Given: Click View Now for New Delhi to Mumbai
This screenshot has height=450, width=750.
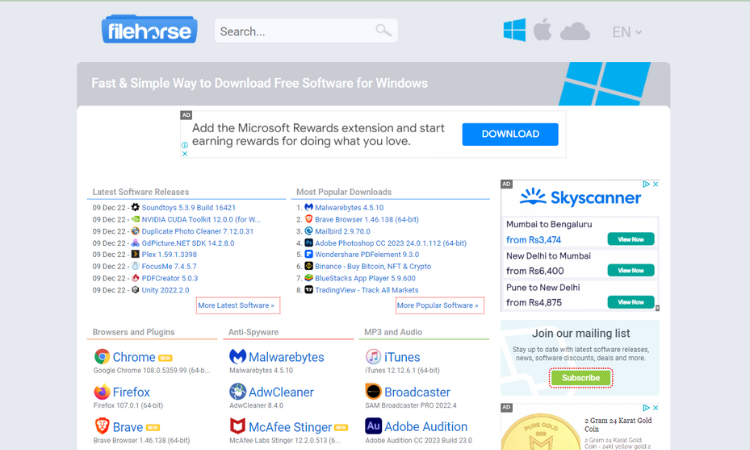Looking at the screenshot, I should pyautogui.click(x=630, y=270).
